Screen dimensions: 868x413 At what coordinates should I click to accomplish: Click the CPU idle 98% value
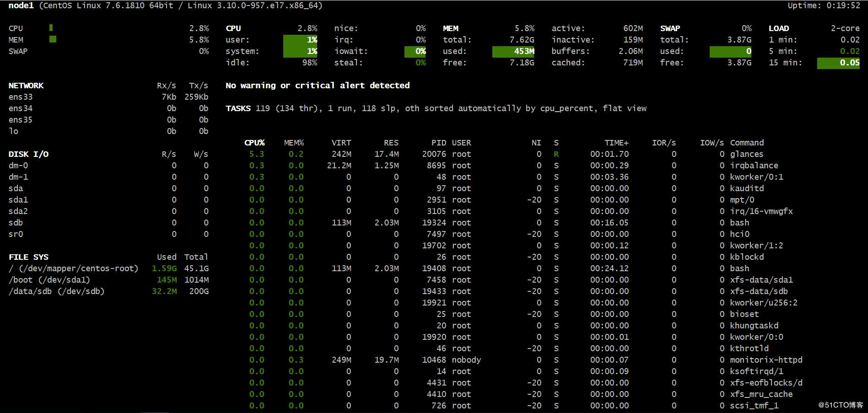309,63
